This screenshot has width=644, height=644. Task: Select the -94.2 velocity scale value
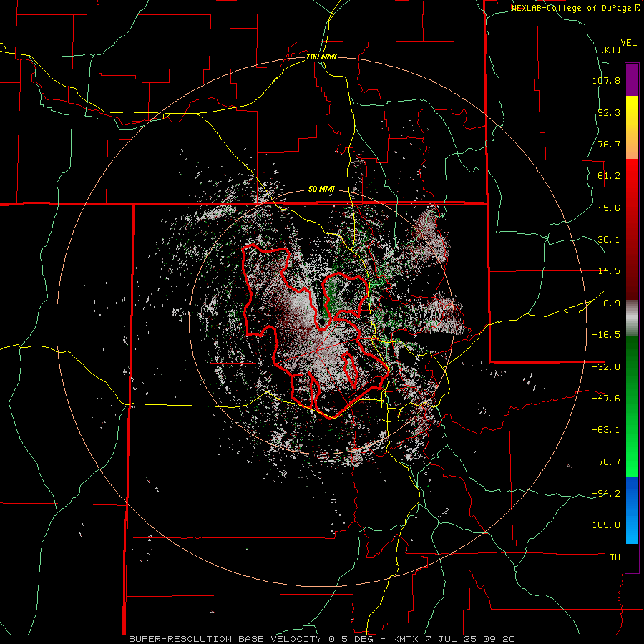tap(606, 493)
